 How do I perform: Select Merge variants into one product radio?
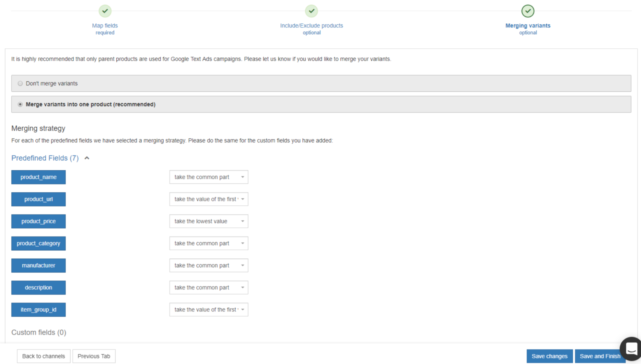(20, 104)
